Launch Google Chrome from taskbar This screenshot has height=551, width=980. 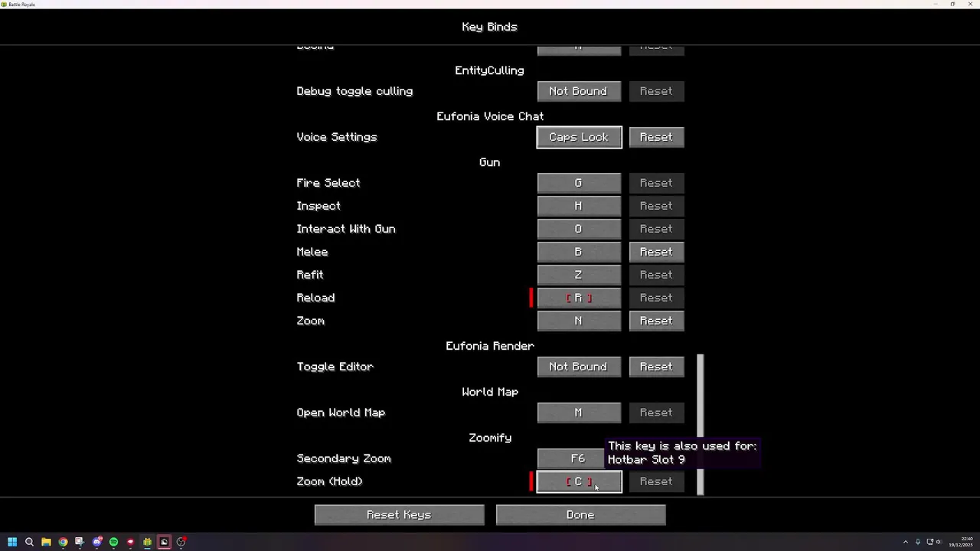pyautogui.click(x=63, y=542)
